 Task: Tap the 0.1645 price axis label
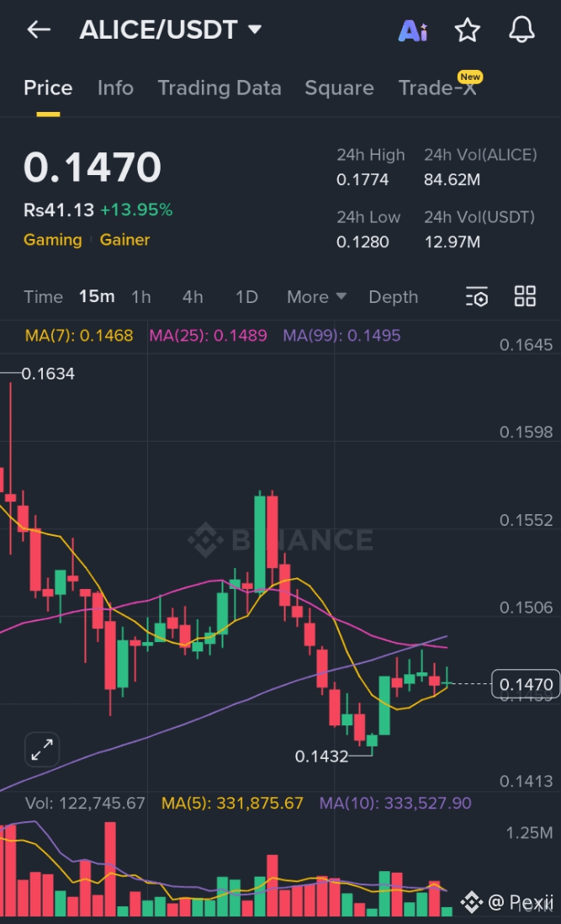point(526,345)
